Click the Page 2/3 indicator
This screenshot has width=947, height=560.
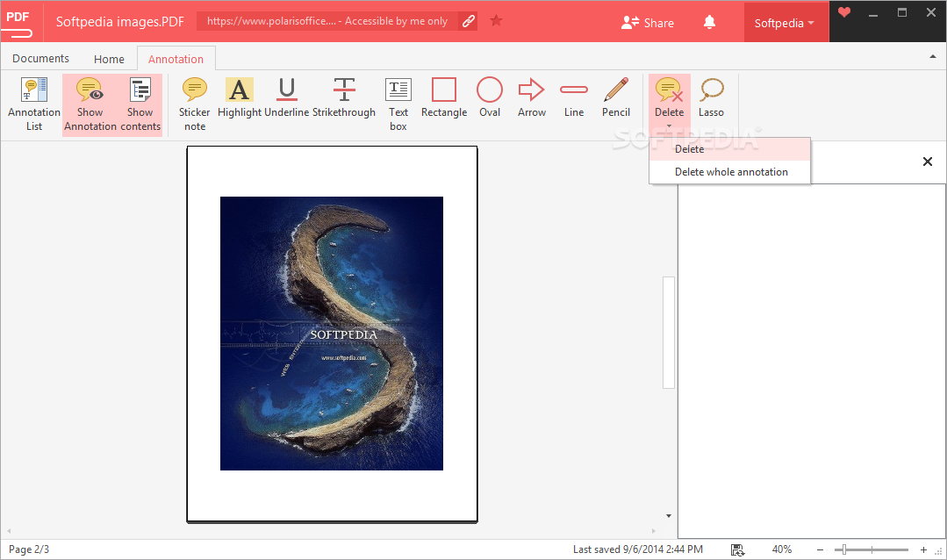(x=29, y=549)
